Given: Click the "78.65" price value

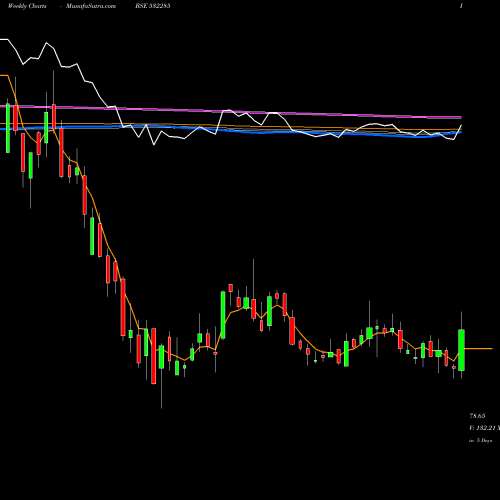Looking at the screenshot, I should pos(477,416).
